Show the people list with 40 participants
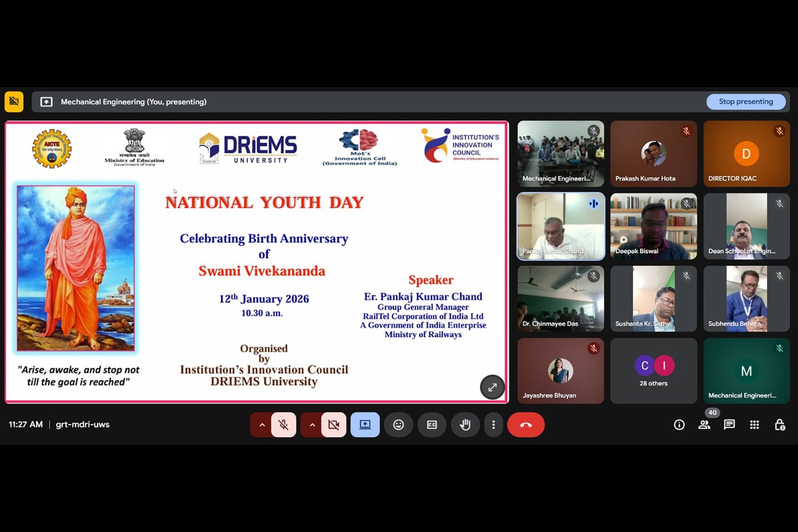The image size is (798, 532). pyautogui.click(x=704, y=424)
